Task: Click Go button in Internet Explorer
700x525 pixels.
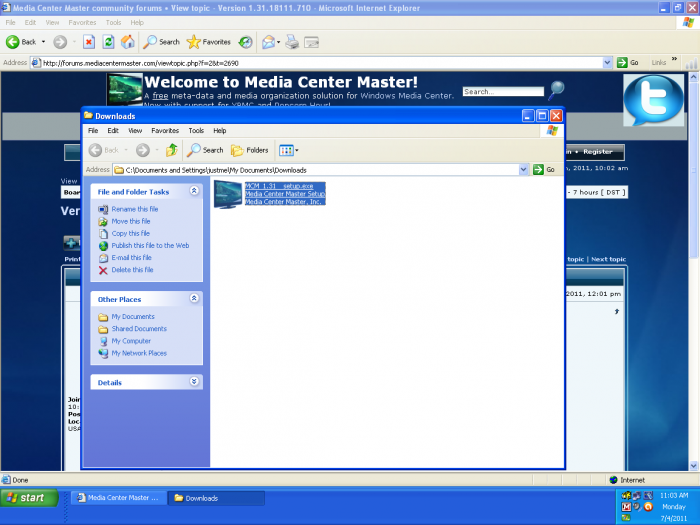Action: [x=628, y=63]
